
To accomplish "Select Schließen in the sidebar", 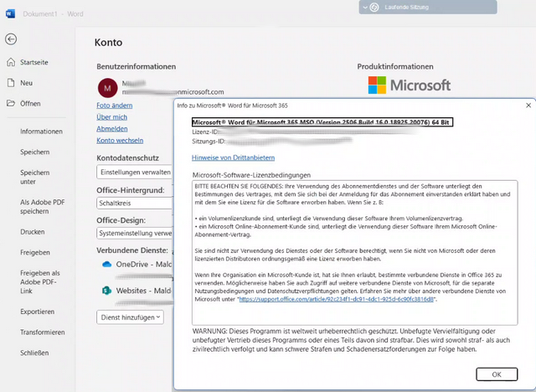I will coord(34,353).
